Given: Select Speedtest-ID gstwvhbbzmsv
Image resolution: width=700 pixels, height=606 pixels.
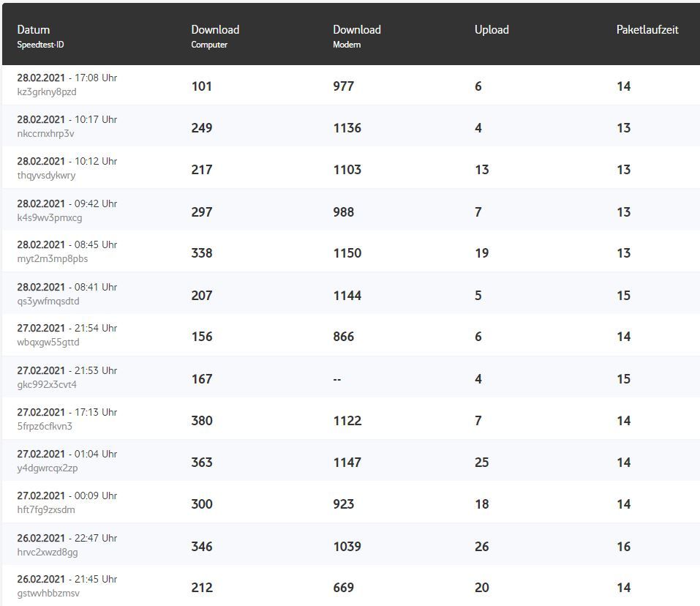Looking at the screenshot, I should coord(48,593).
